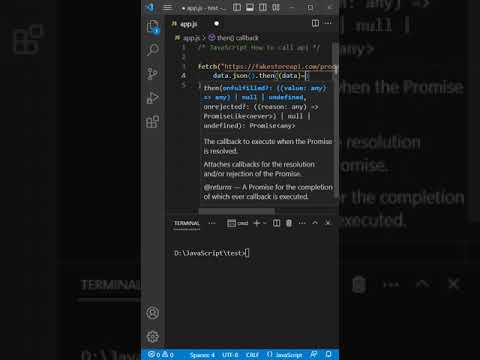Open the Explorer view in activity bar
The height and width of the screenshot is (360, 480).
[x=153, y=26]
